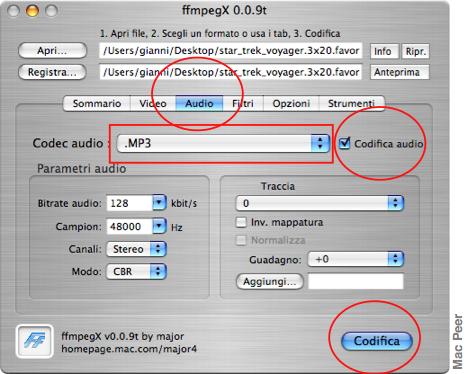Switch to the Strumenti tab

tap(351, 103)
